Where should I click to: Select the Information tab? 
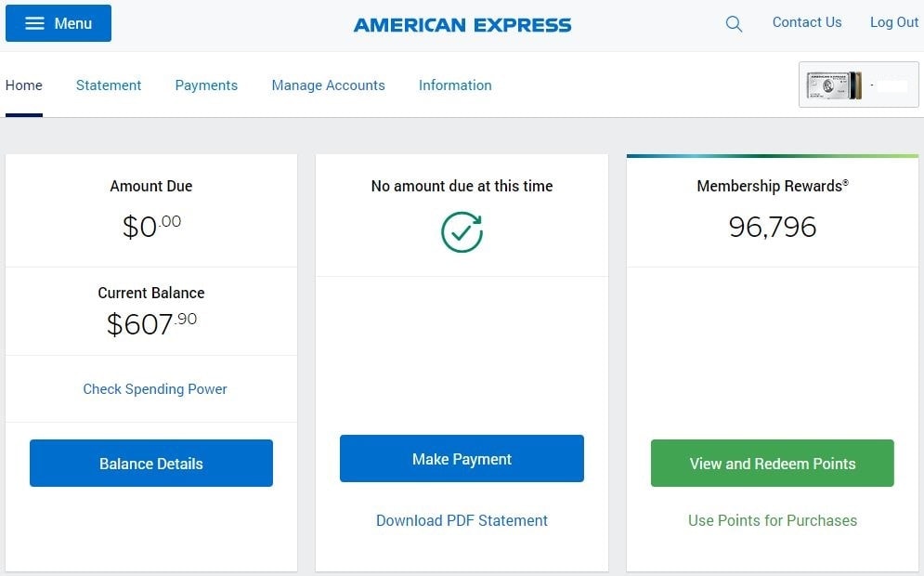tap(455, 85)
